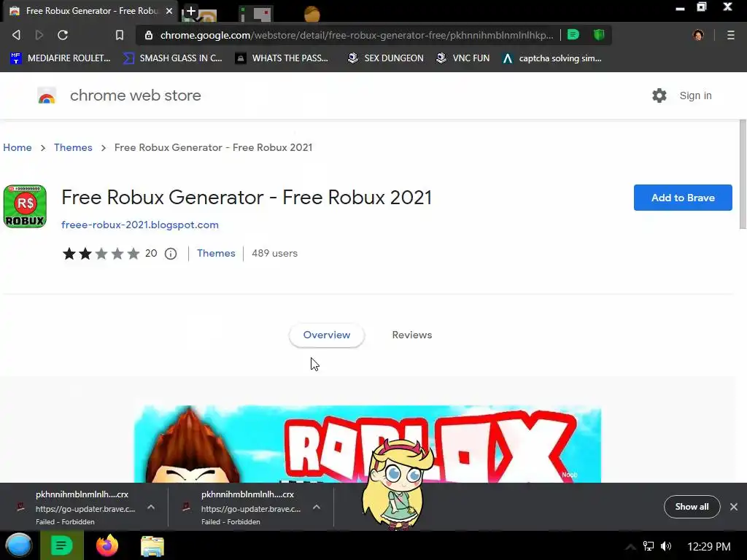Click the Chrome Web Store logo
747x560 pixels.
pyautogui.click(x=47, y=96)
